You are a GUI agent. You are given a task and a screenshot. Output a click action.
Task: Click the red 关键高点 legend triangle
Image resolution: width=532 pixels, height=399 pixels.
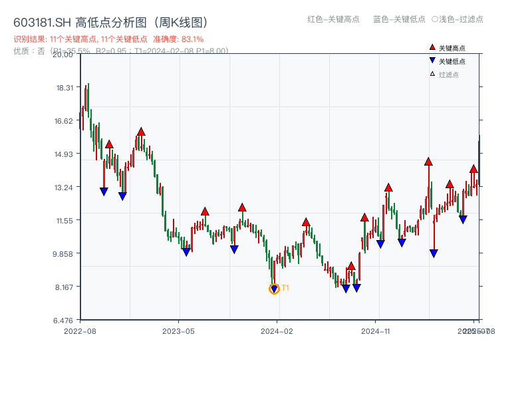(x=432, y=47)
